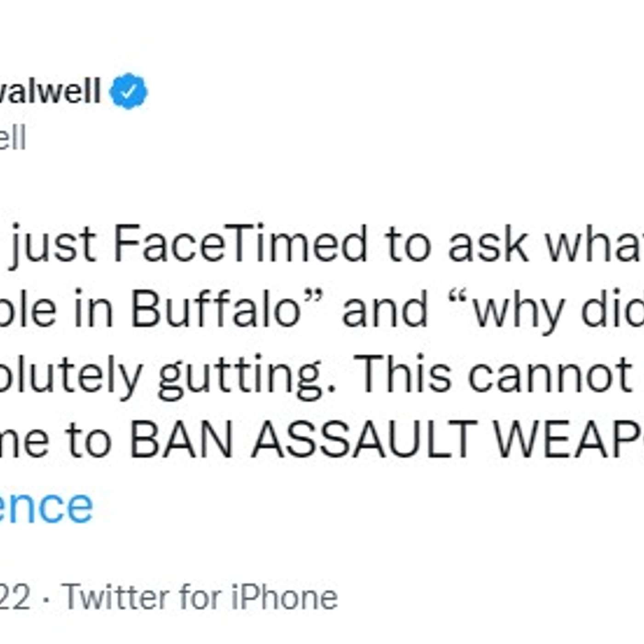Click the blue verified checkmark badge

pos(128,92)
